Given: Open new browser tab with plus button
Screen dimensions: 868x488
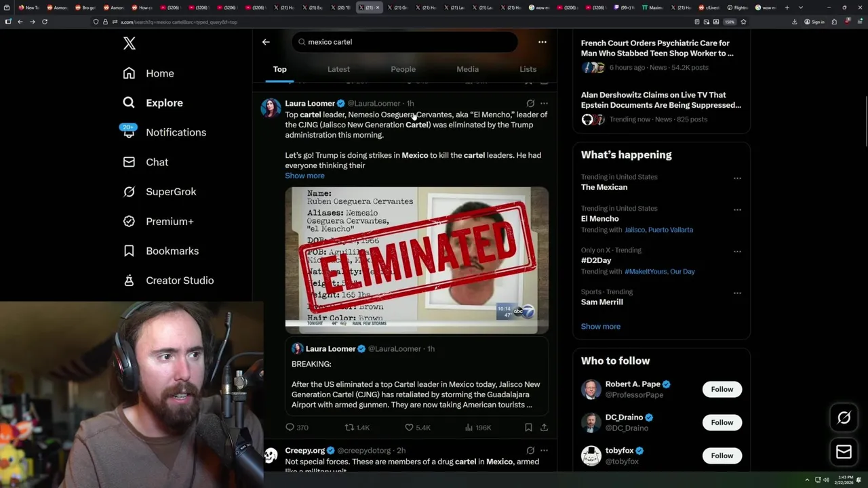Looking at the screenshot, I should click(x=787, y=7).
